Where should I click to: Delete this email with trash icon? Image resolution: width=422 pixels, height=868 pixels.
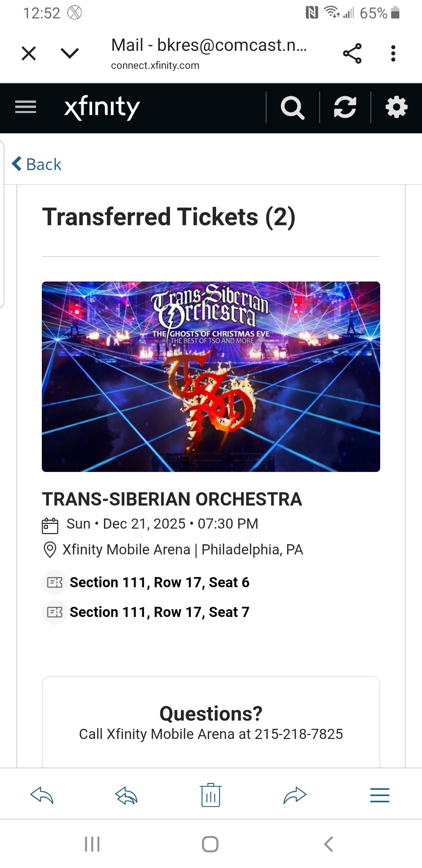pyautogui.click(x=211, y=795)
